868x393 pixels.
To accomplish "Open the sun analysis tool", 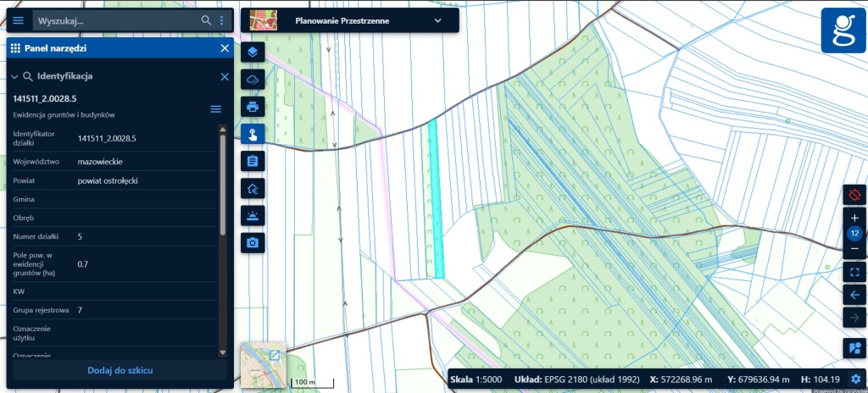I will 253,216.
